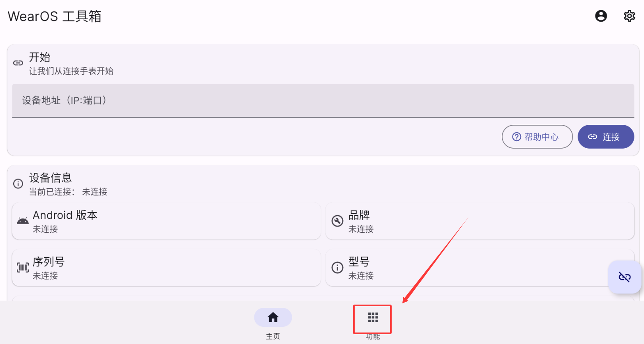Click the WearOS 工具箱 app title

[55, 16]
